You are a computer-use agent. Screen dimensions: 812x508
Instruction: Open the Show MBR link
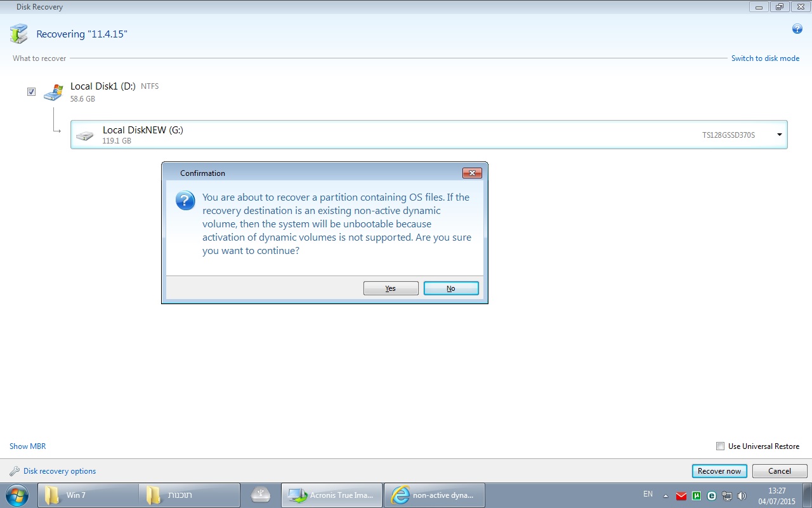[x=28, y=446]
